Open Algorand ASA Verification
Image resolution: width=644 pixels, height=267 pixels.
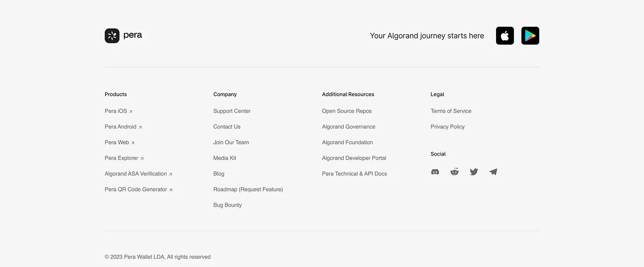(x=138, y=174)
